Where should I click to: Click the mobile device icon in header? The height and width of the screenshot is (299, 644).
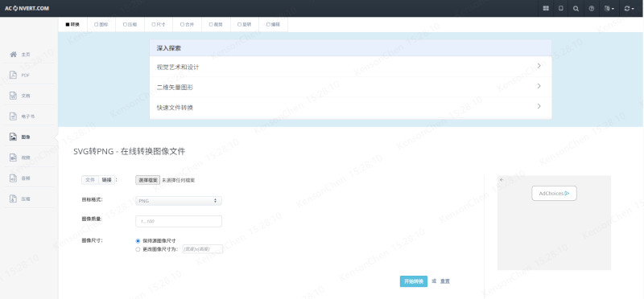(x=560, y=8)
